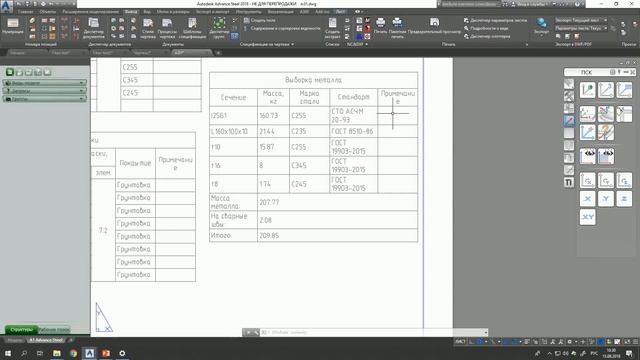This screenshot has width=640, height=360.
Task: Open File Explorer from the taskbar
Action: click(x=57, y=353)
